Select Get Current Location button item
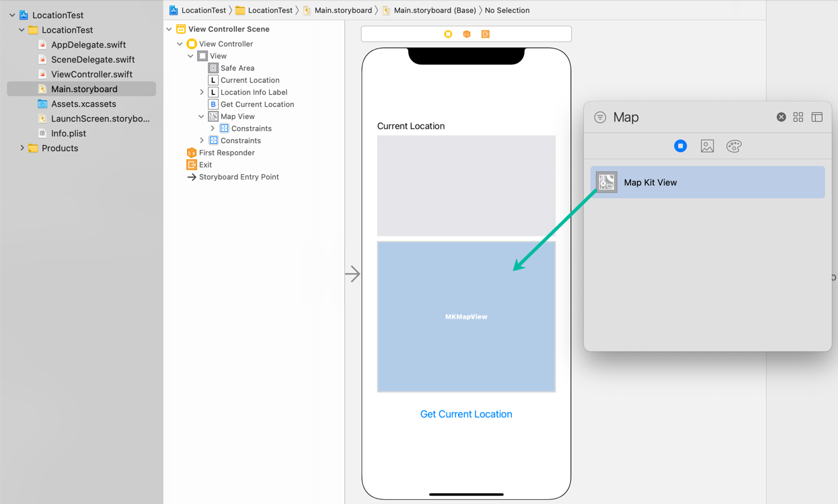The image size is (838, 504). 257,104
